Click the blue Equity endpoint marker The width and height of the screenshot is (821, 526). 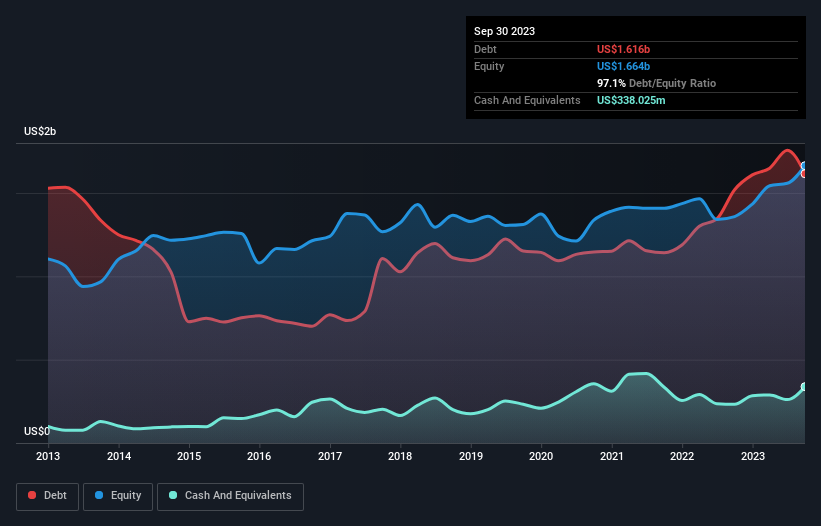click(x=805, y=166)
